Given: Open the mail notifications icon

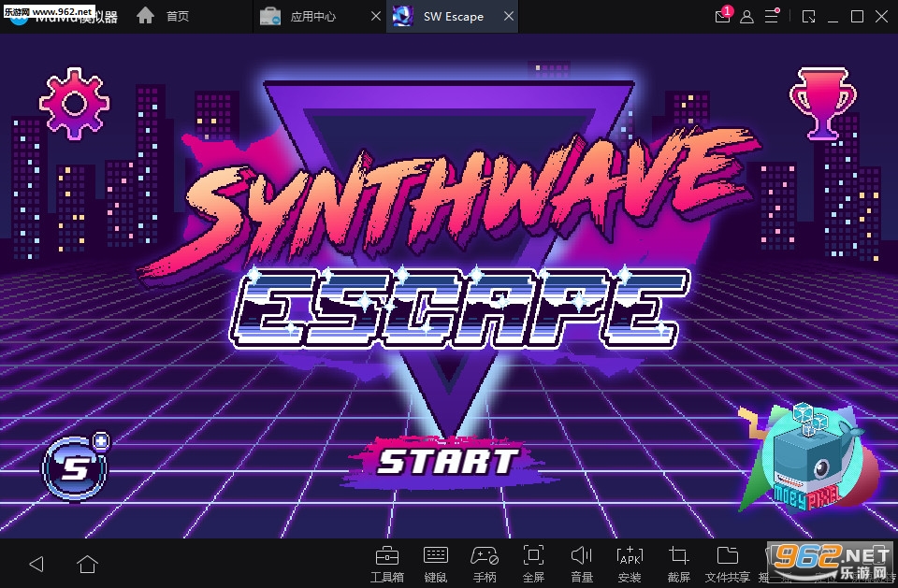Looking at the screenshot, I should (723, 16).
